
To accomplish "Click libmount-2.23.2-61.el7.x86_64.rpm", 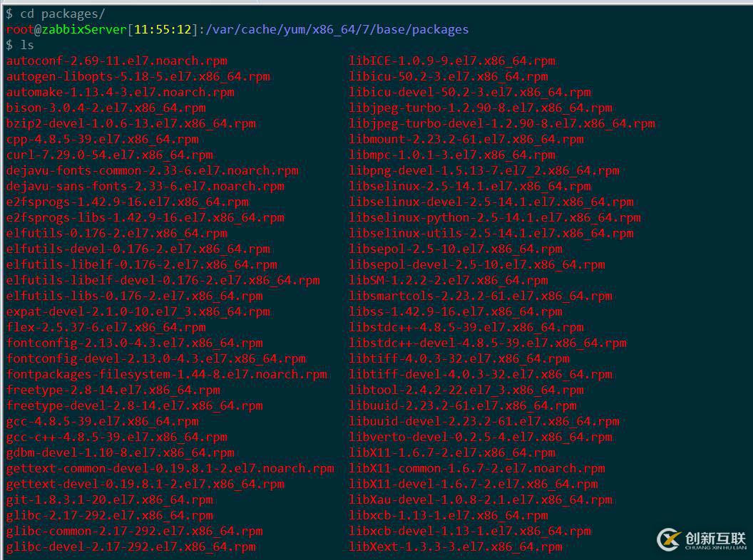I will tap(466, 139).
